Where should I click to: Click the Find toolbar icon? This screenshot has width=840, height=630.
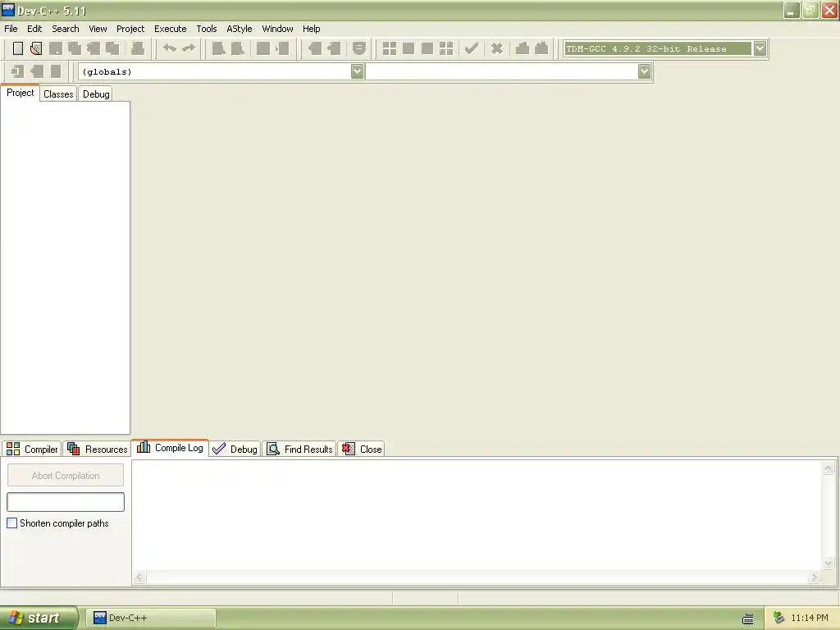click(x=218, y=48)
